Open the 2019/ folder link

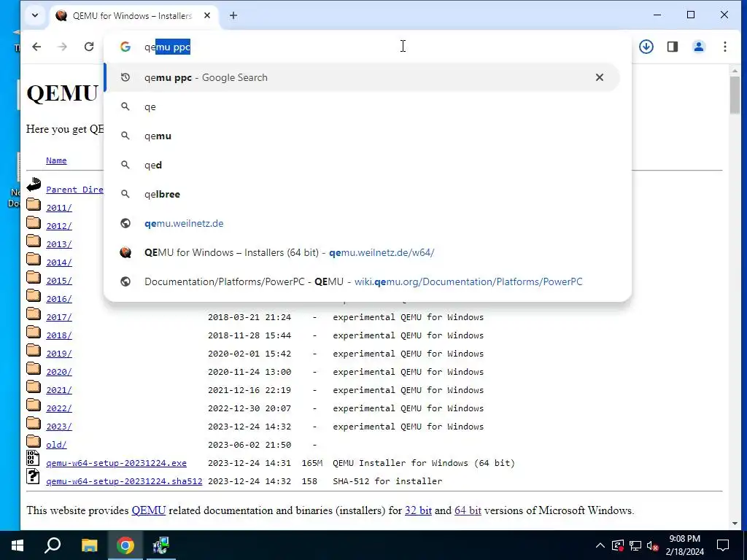pos(59,354)
